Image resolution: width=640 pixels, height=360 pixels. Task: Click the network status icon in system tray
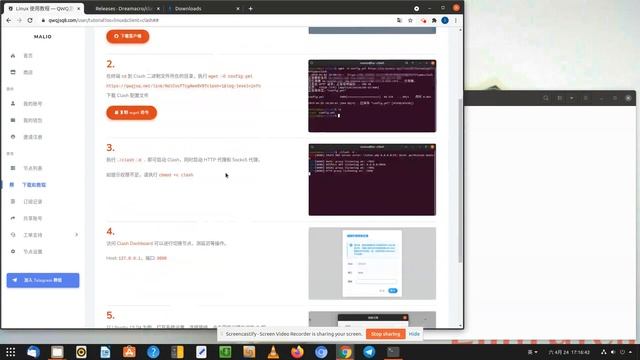pyautogui.click(x=604, y=352)
